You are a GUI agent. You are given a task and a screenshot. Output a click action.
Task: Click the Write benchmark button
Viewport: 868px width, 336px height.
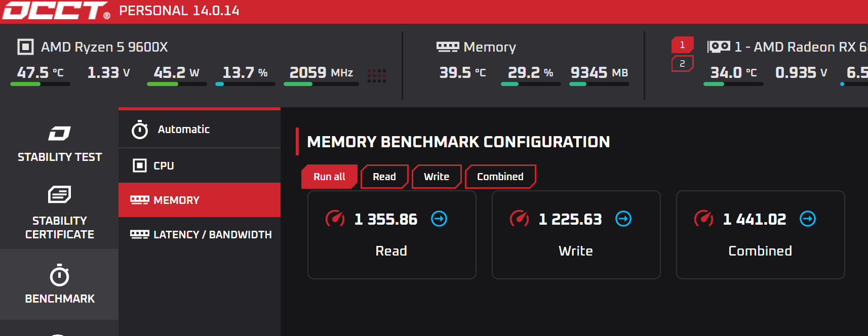pos(437,177)
